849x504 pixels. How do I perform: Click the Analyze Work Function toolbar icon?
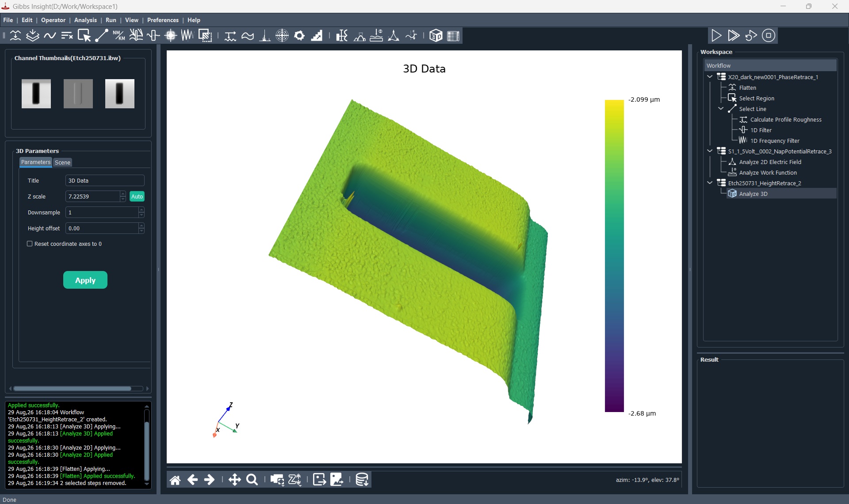376,36
